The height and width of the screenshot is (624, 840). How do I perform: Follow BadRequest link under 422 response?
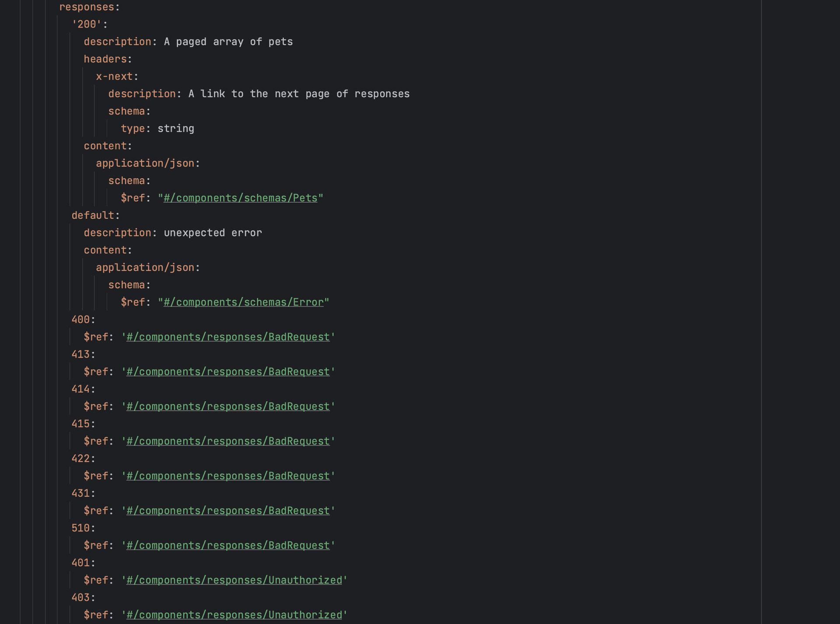pos(228,476)
